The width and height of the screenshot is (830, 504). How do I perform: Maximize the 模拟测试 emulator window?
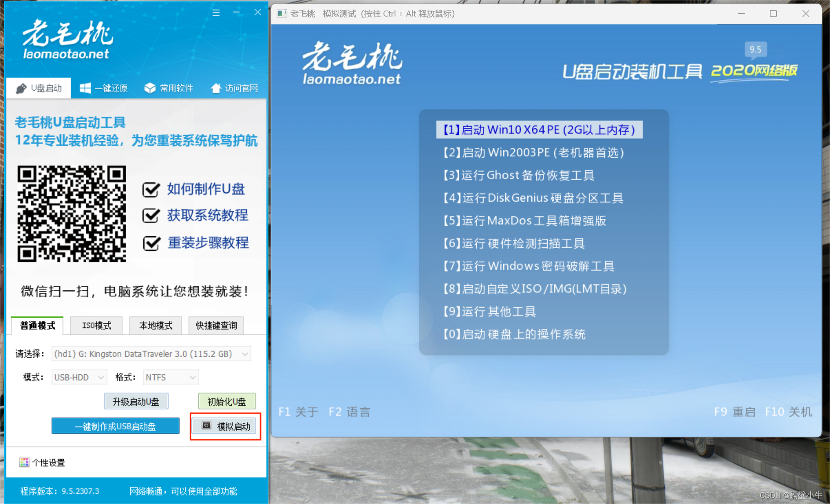pos(773,13)
